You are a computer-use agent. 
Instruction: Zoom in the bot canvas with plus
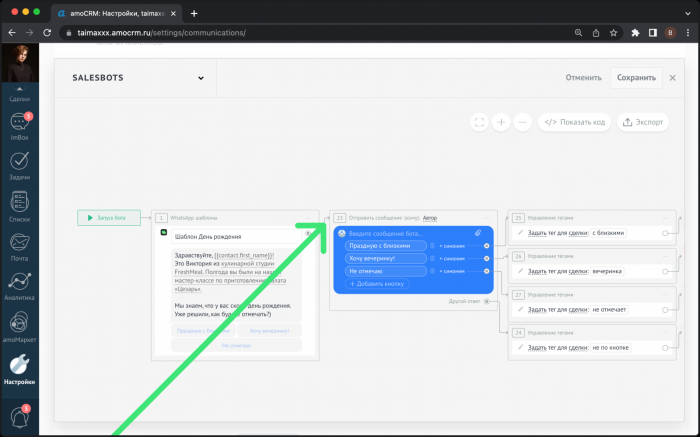pyautogui.click(x=502, y=122)
